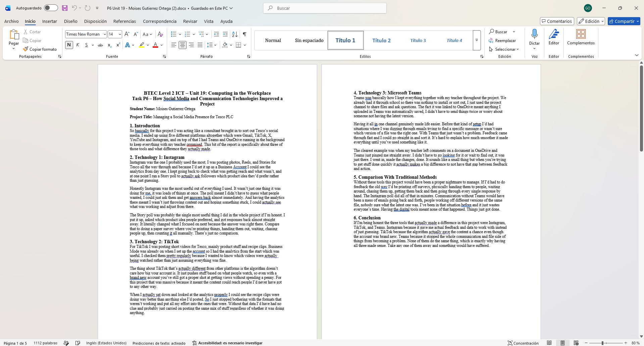Image resolution: width=644 pixels, height=346 pixels.
Task: Switch to Read Mode view in status bar
Action: point(549,343)
